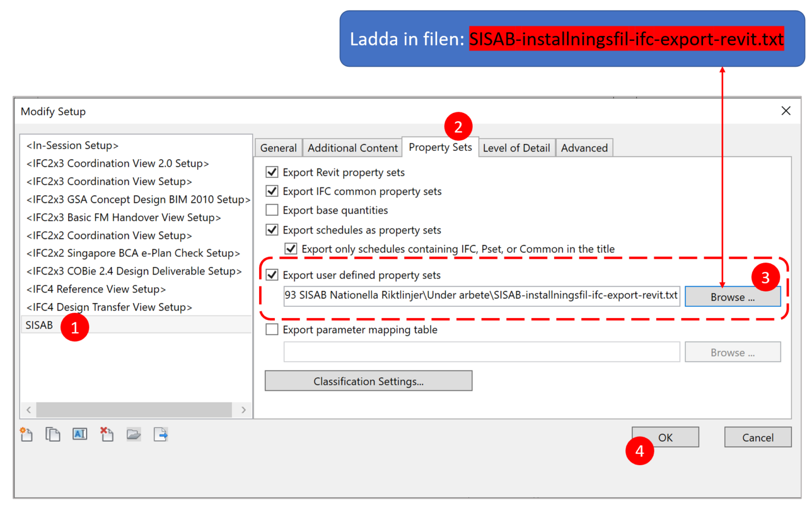
Task: Select the SISAB setup in the list
Action: (136, 324)
